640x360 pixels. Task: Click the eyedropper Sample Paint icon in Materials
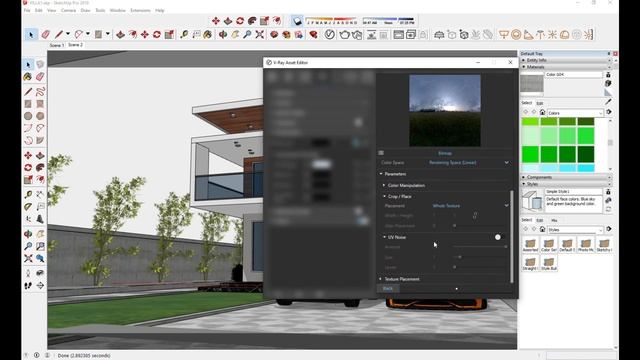click(608, 101)
